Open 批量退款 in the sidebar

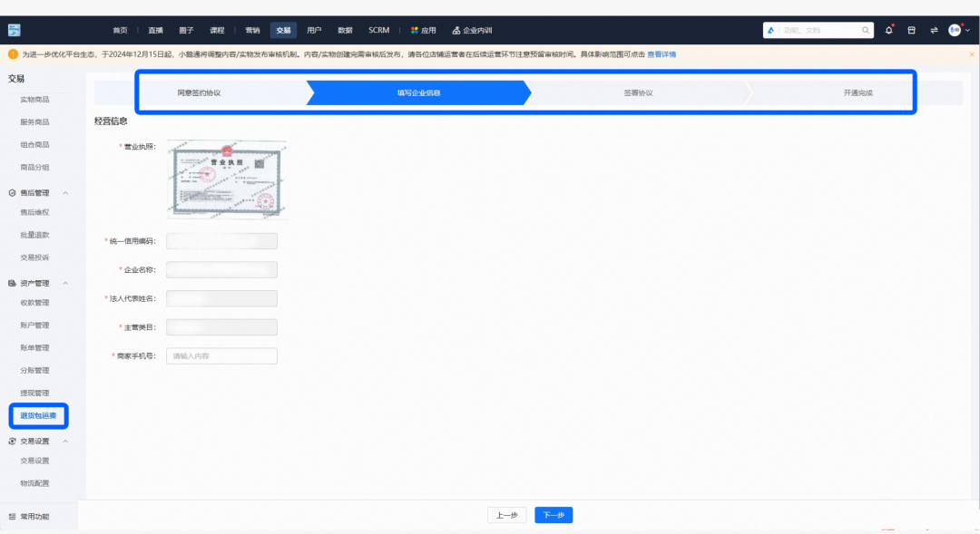point(34,235)
